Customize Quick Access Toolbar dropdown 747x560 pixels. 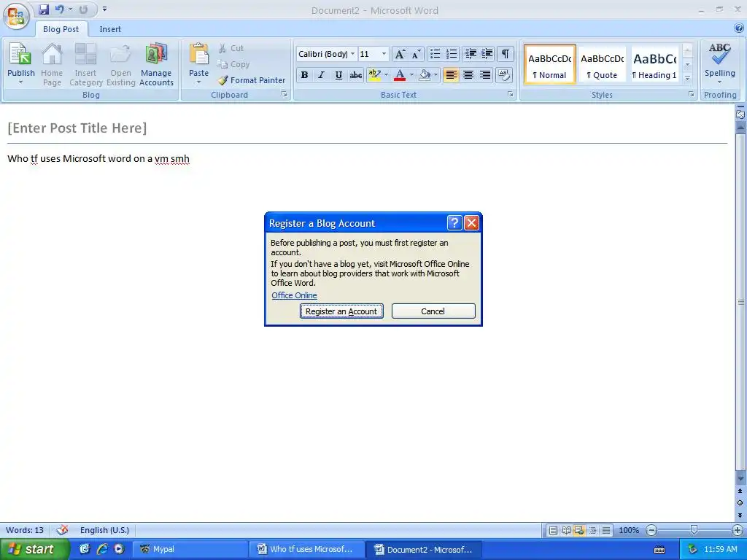(x=105, y=9)
